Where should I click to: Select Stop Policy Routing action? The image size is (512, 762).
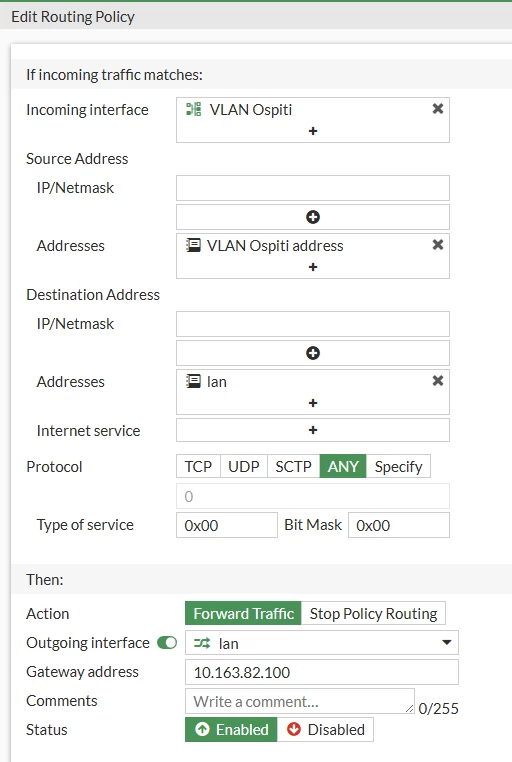(x=373, y=613)
